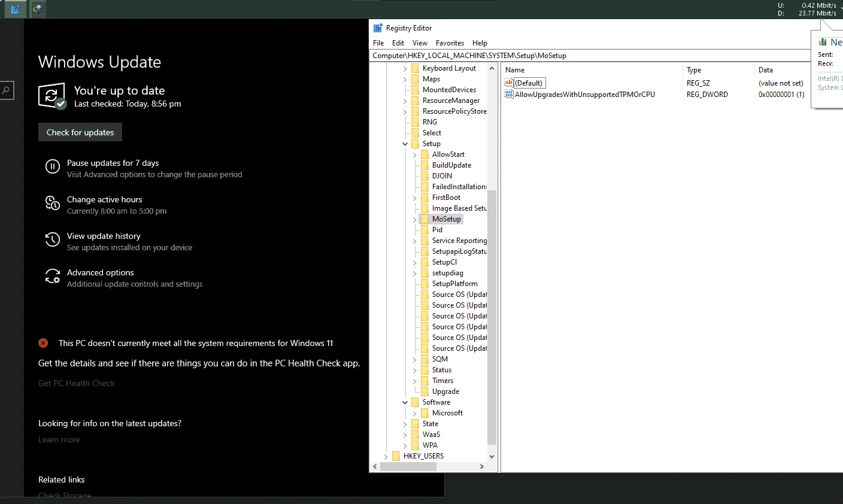Expand the SQM key
843x504 pixels.
click(x=415, y=359)
